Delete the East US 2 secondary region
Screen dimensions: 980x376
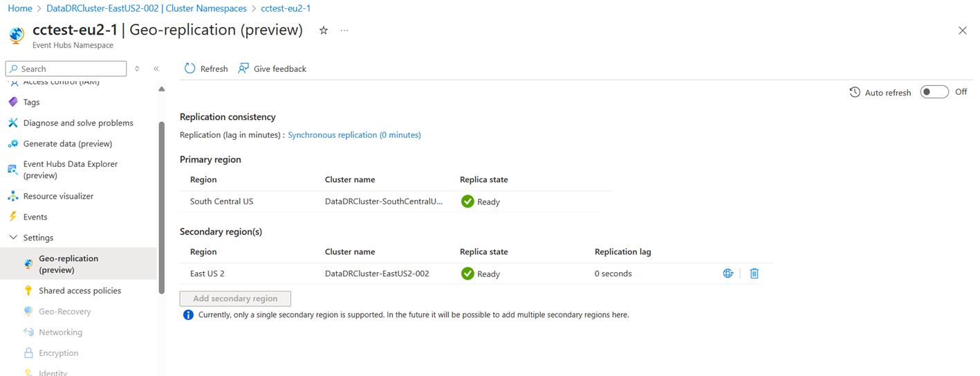tap(755, 274)
